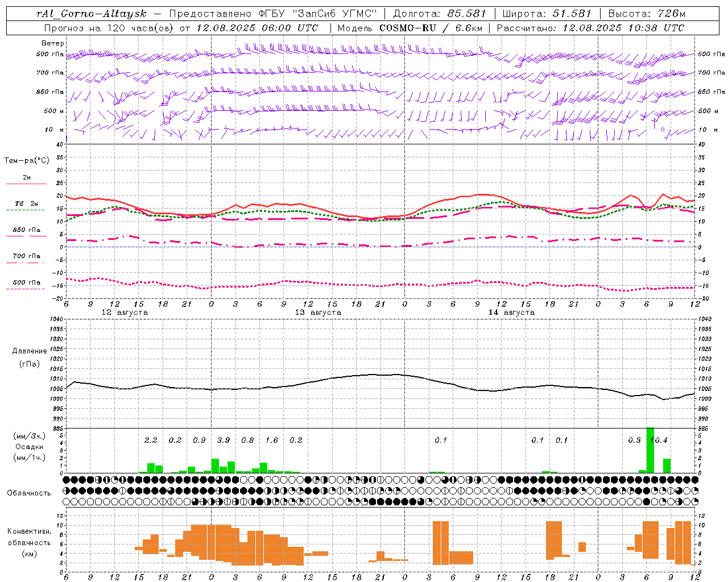Click the solid red 2м legend line sample
728x582 pixels.
point(27,184)
